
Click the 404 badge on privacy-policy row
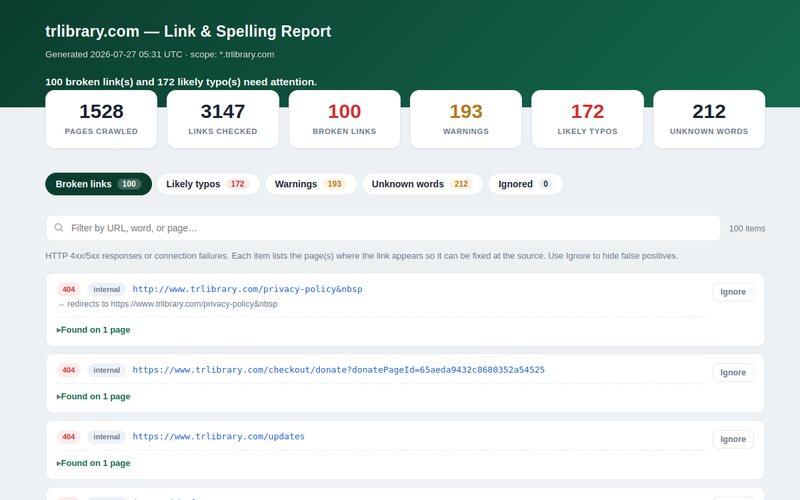pos(68,289)
